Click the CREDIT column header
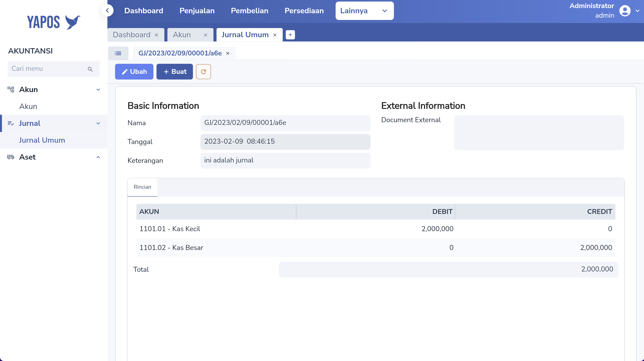 click(x=535, y=212)
